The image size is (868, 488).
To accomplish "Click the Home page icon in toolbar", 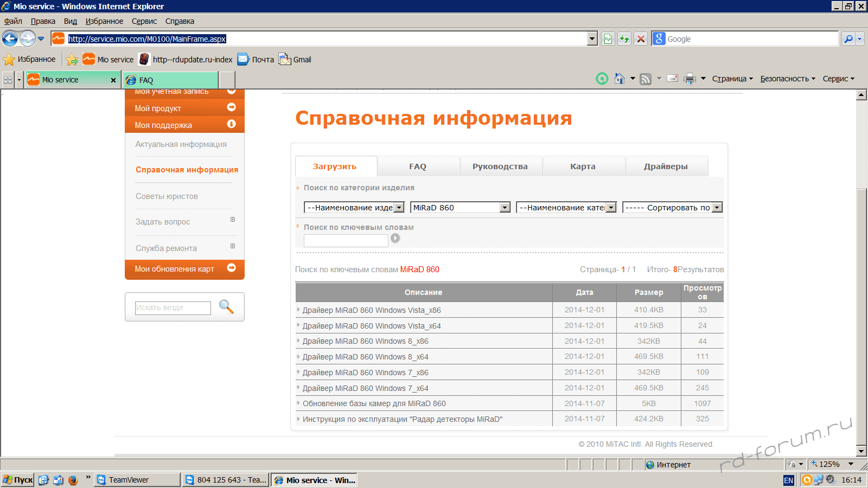I will (x=619, y=79).
